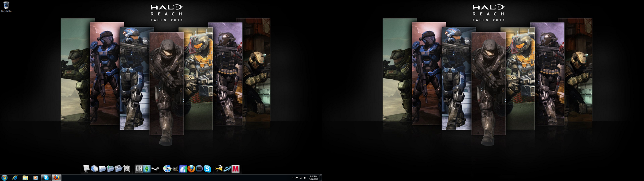Switch to the Skype taskbar button
The height and width of the screenshot is (181, 644).
[x=46, y=178]
